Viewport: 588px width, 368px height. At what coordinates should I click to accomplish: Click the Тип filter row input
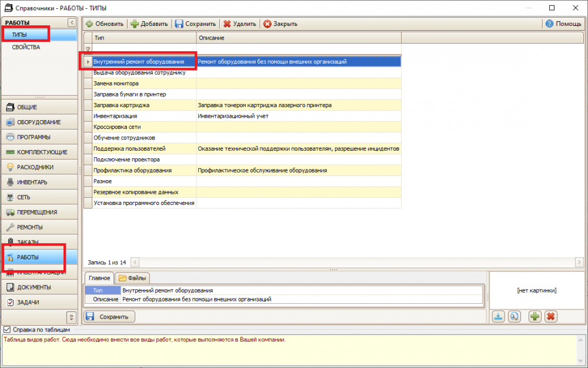pos(145,49)
